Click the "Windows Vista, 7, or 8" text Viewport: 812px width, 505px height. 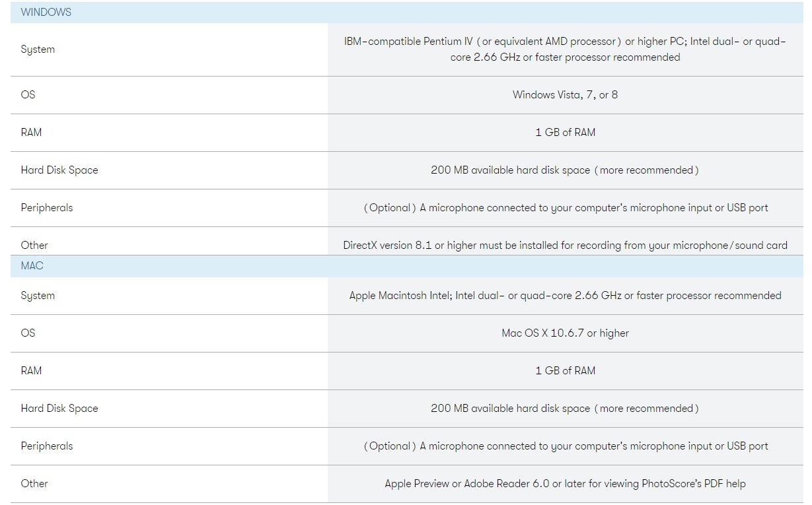pyautogui.click(x=565, y=94)
